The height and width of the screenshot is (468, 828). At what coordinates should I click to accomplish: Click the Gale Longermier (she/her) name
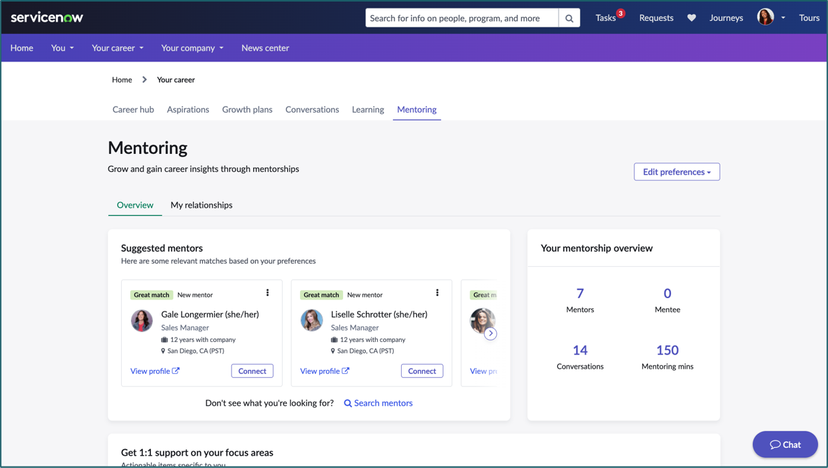(x=210, y=314)
